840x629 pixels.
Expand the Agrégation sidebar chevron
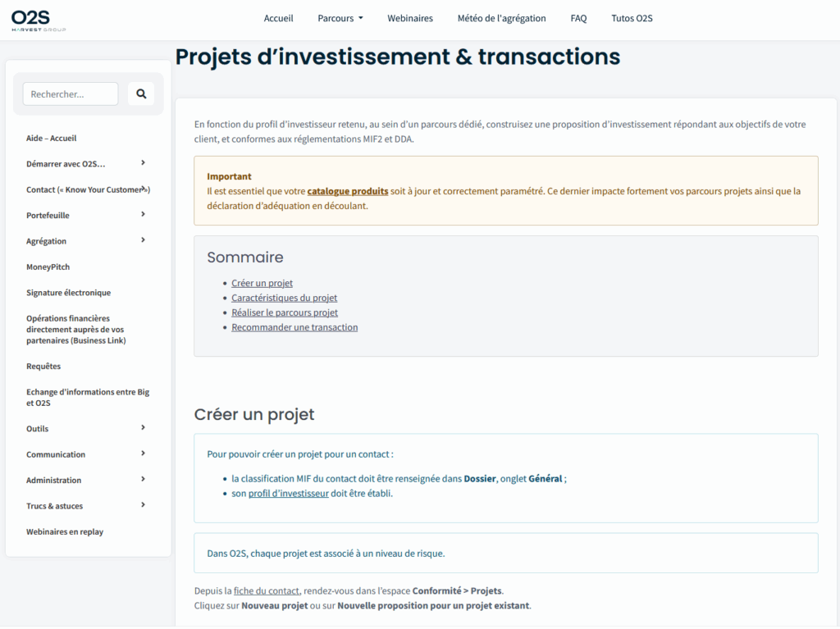[143, 240]
